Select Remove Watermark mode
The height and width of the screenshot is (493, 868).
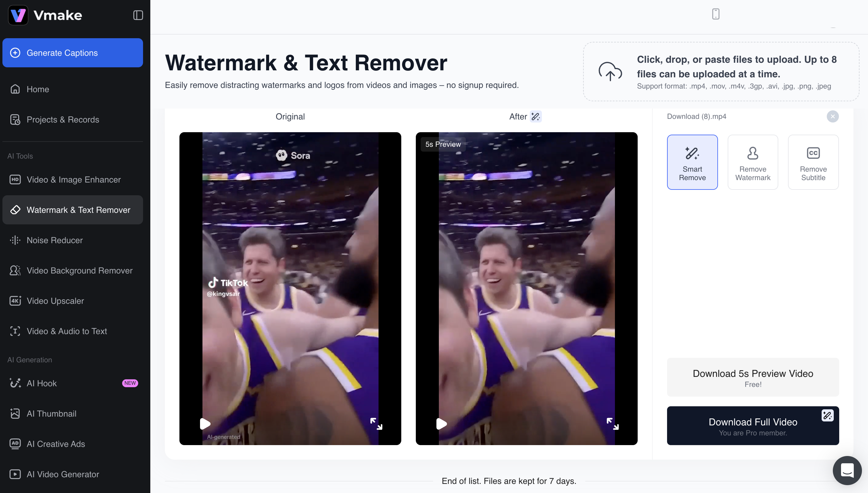[753, 162]
